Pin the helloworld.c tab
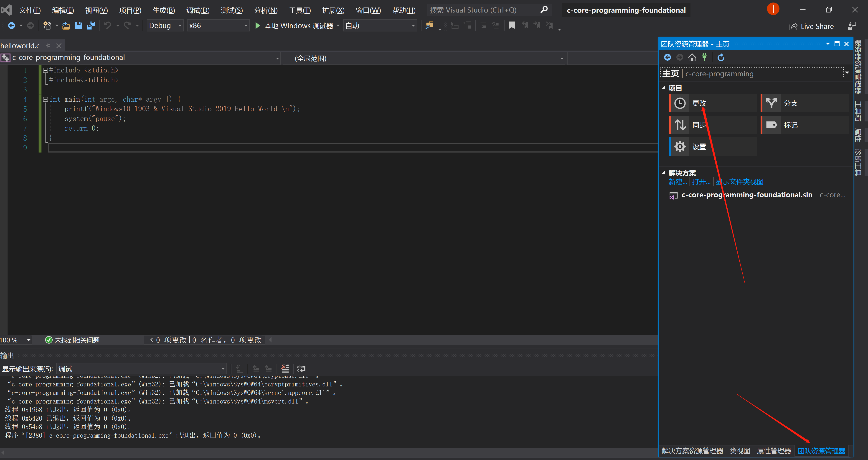This screenshot has height=460, width=868. [48, 46]
